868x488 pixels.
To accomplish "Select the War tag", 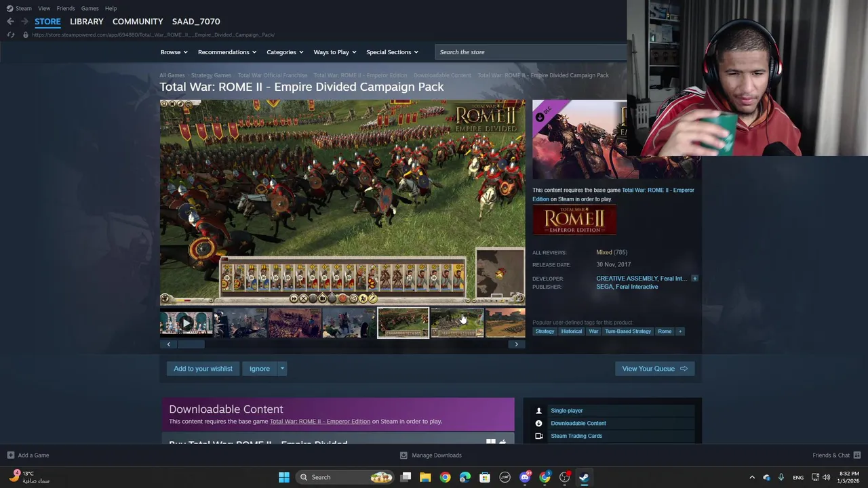I will click(593, 331).
